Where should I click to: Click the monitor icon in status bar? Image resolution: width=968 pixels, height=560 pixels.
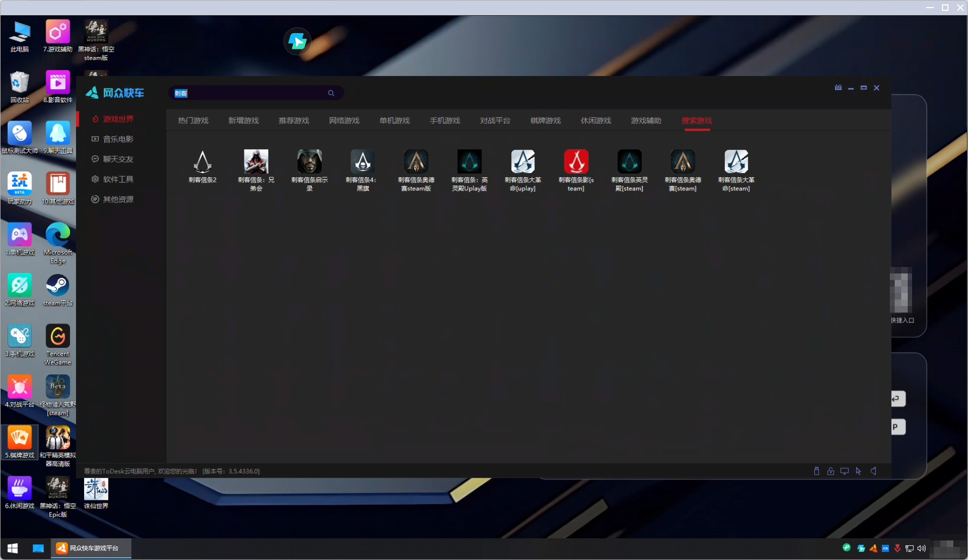tap(845, 471)
